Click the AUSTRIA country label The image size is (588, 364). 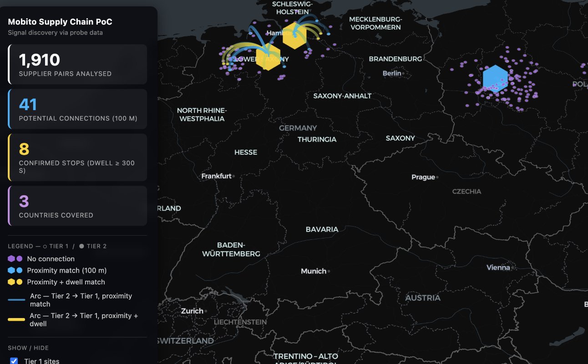pos(423,298)
